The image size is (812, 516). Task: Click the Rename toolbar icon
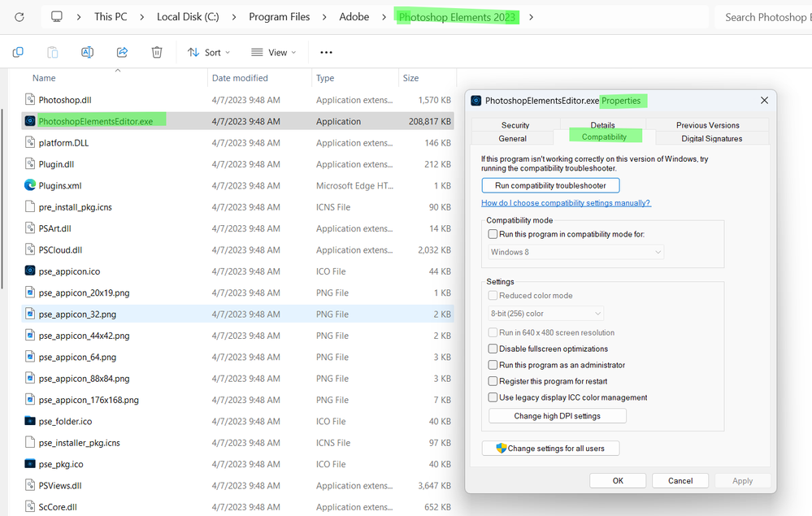coord(88,52)
